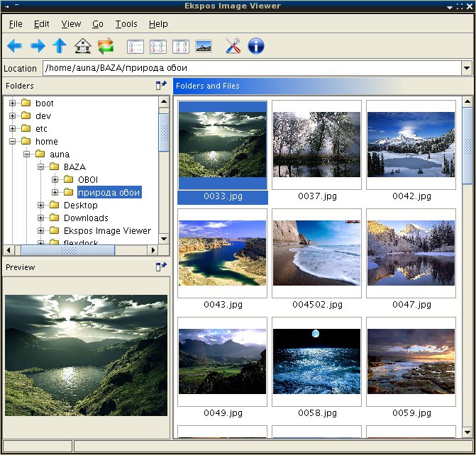Select the 0059.jpg sunset thumbnail
Image resolution: width=476 pixels, height=455 pixels.
[411, 361]
